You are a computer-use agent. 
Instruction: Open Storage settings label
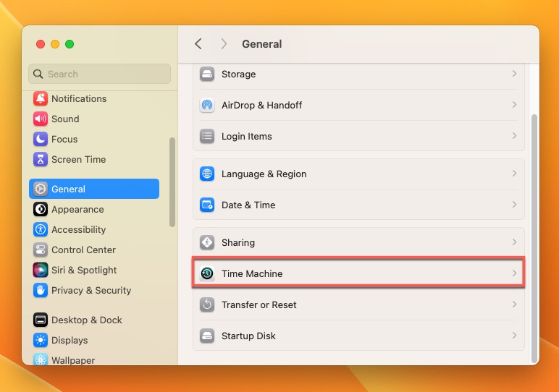click(238, 74)
